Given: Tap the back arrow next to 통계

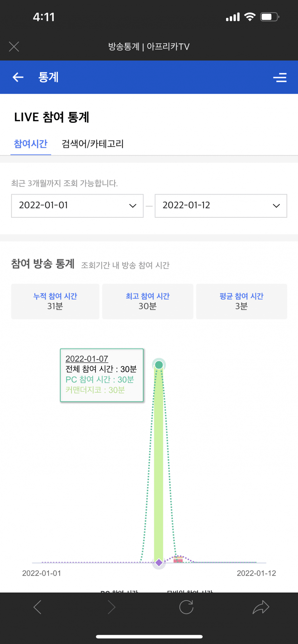Looking at the screenshot, I should pyautogui.click(x=18, y=77).
